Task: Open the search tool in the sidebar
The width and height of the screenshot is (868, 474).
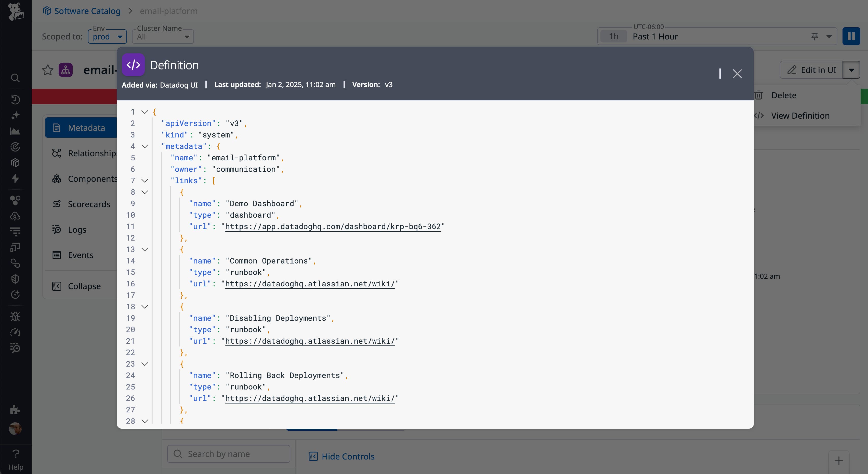Action: (16, 78)
